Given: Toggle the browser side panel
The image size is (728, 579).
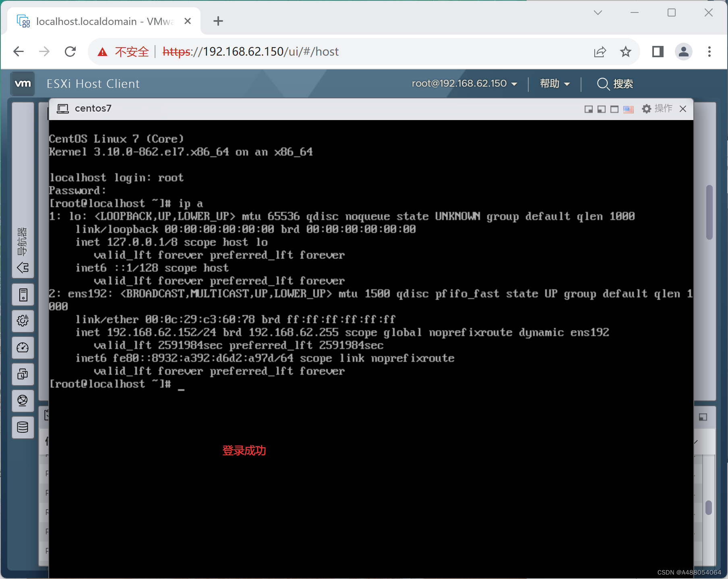Looking at the screenshot, I should pyautogui.click(x=658, y=52).
